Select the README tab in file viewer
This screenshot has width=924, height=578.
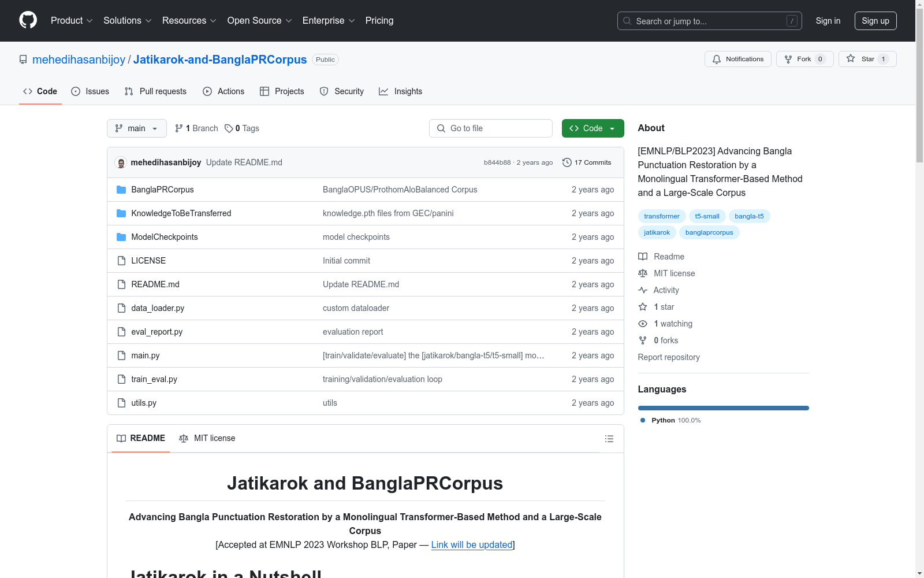point(141,438)
